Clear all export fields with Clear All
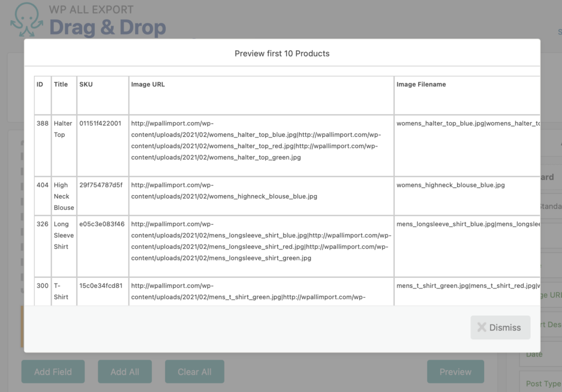Screen dimensions: 562x392 point(194,372)
